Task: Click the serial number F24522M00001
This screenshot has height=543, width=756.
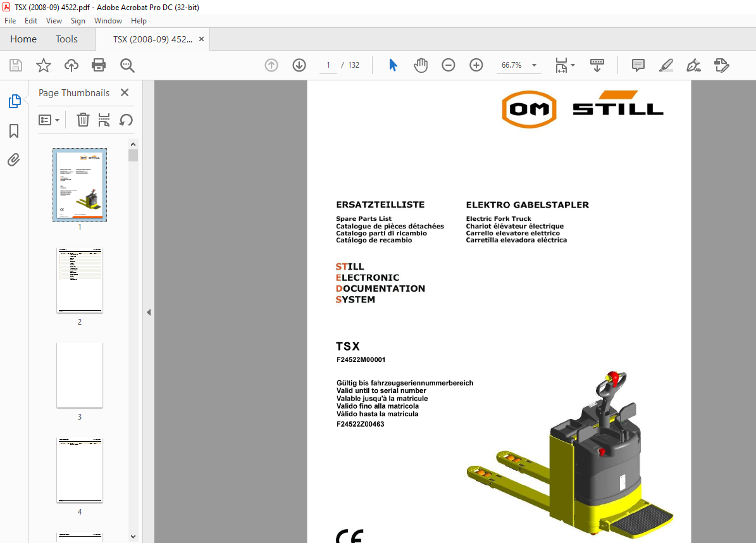Action: coord(361,359)
